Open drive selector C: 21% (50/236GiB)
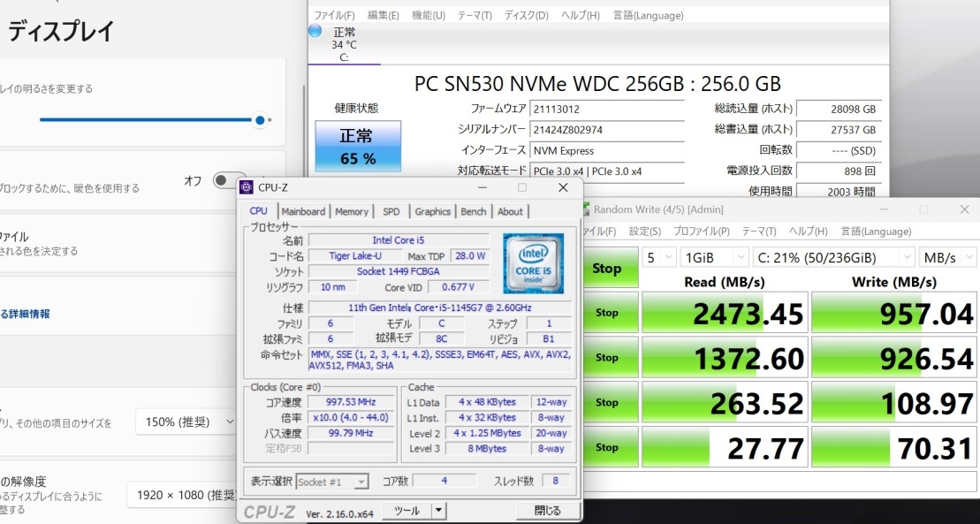The image size is (980, 524). 833,257
